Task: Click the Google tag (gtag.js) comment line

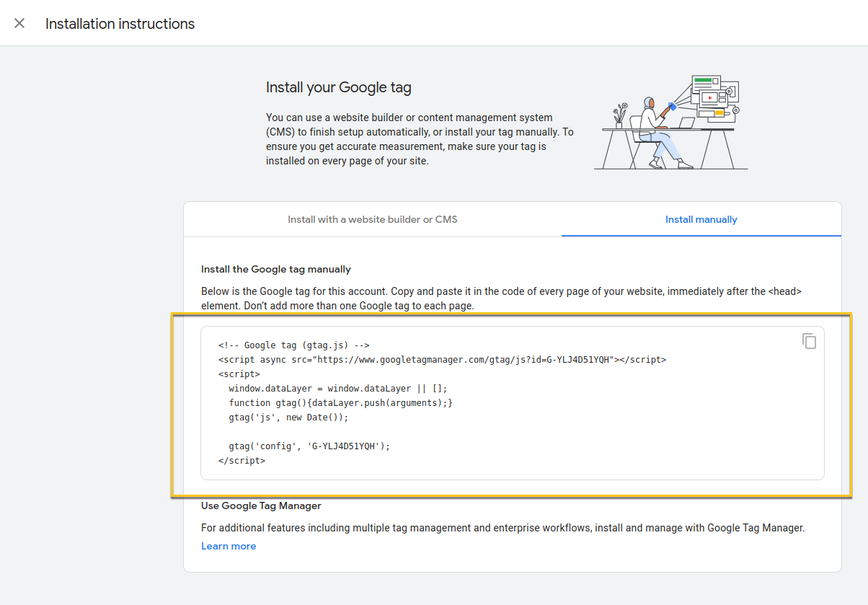Action: coord(293,345)
